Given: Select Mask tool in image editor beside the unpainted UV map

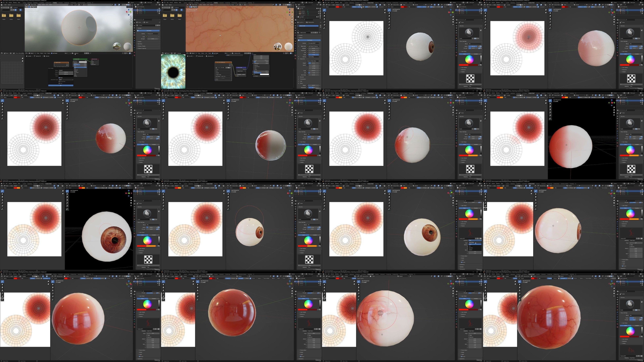Looking at the screenshot, I should 324,25.
